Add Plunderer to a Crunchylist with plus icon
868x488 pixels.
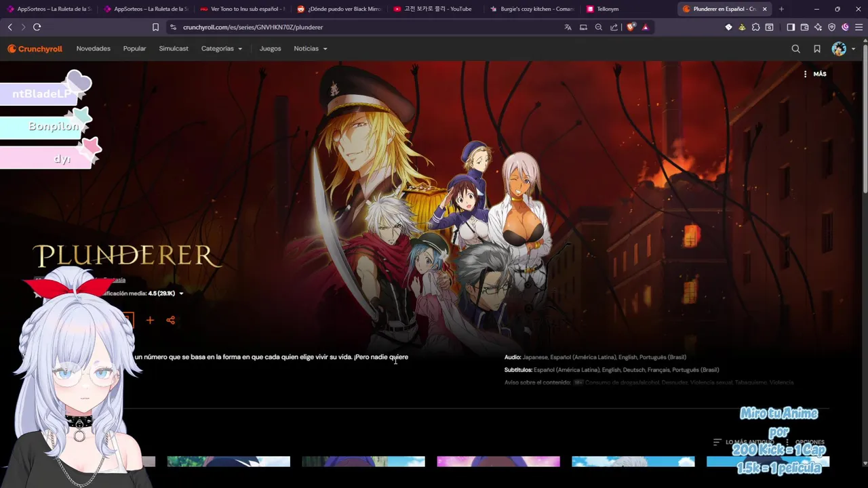coord(150,320)
